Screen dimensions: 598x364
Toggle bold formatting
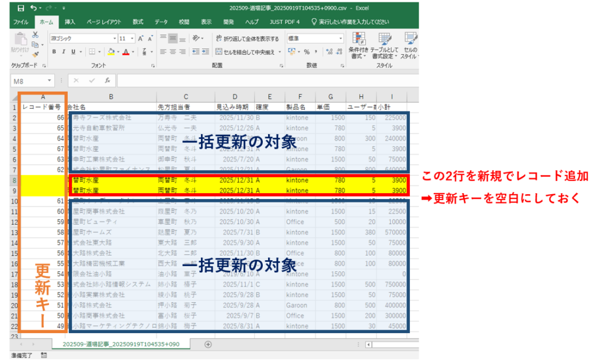[54, 52]
